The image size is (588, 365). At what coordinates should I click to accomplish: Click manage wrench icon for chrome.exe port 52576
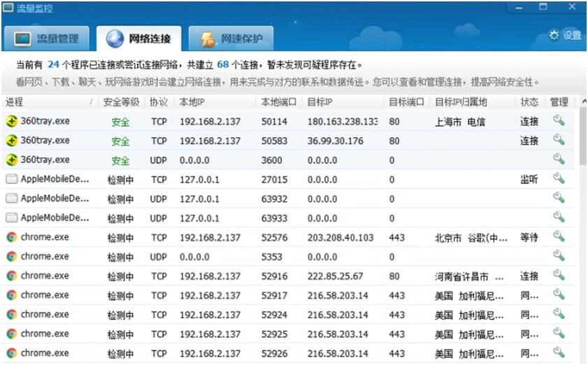pos(559,237)
